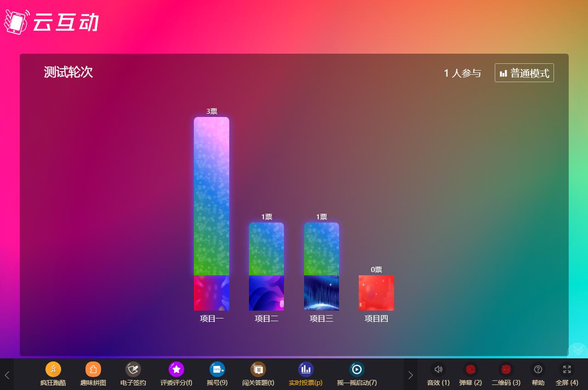Image resolution: width=588 pixels, height=390 pixels.
Task: Enter 全屏 fullscreen mode
Action: pos(567,369)
